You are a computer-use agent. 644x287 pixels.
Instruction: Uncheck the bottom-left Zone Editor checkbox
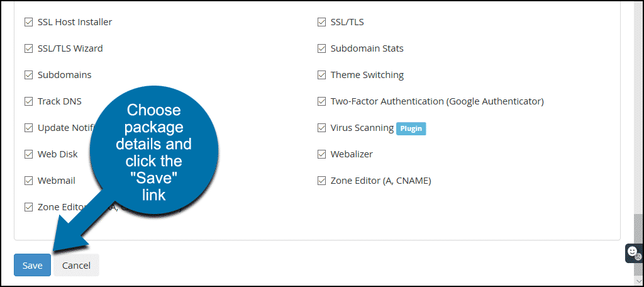pos(28,207)
